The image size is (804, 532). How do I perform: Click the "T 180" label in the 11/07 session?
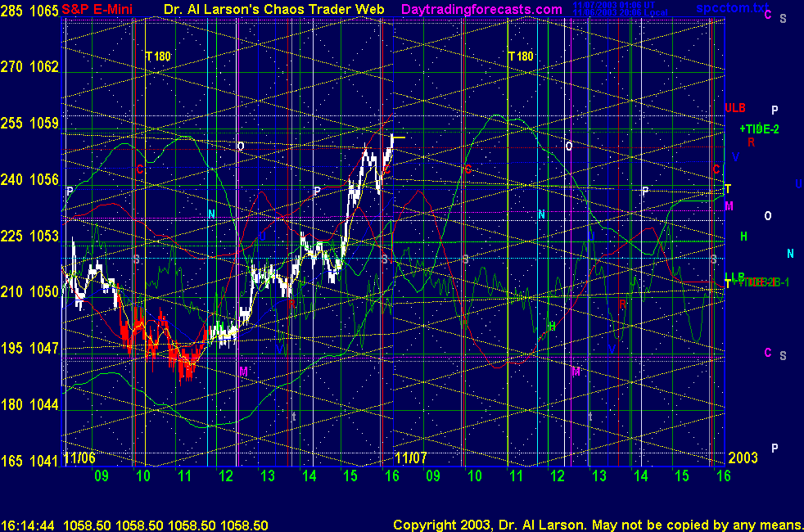point(521,56)
